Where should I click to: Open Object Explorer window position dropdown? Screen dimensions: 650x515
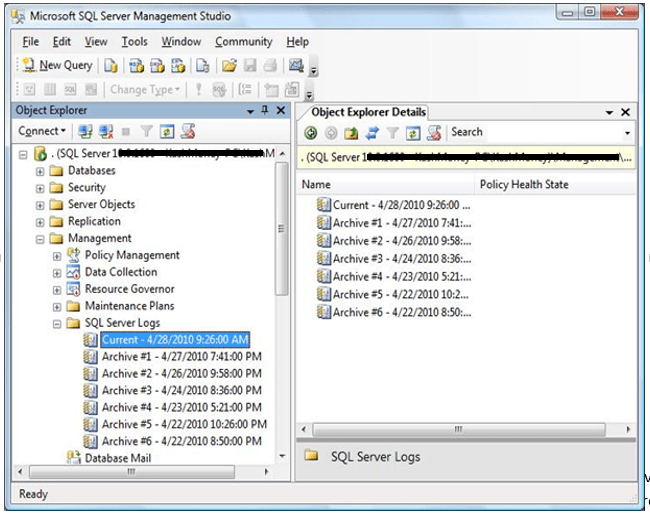click(x=250, y=111)
